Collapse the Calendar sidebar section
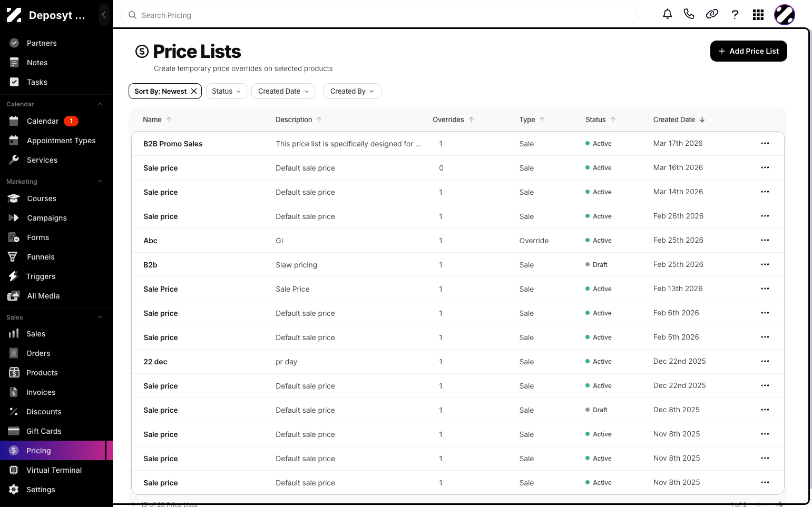The image size is (812, 507). point(100,104)
